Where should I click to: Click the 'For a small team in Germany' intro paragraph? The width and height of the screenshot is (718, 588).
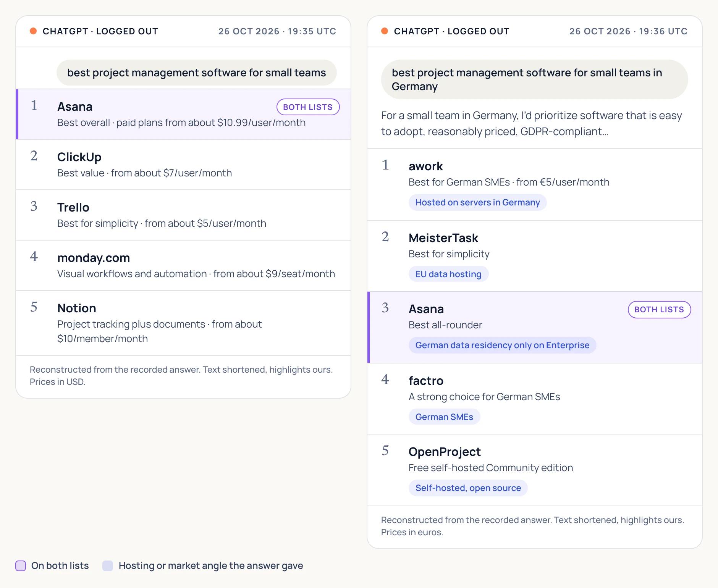(531, 123)
